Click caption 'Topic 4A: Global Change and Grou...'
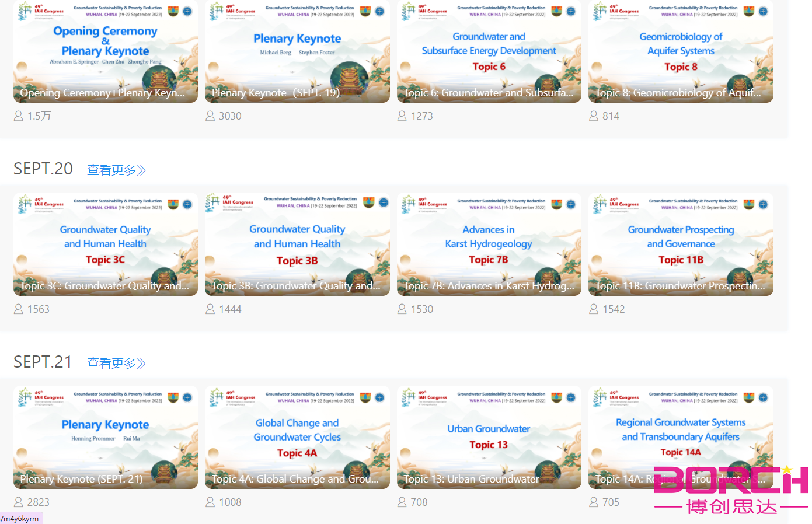The width and height of the screenshot is (812, 524). click(295, 479)
